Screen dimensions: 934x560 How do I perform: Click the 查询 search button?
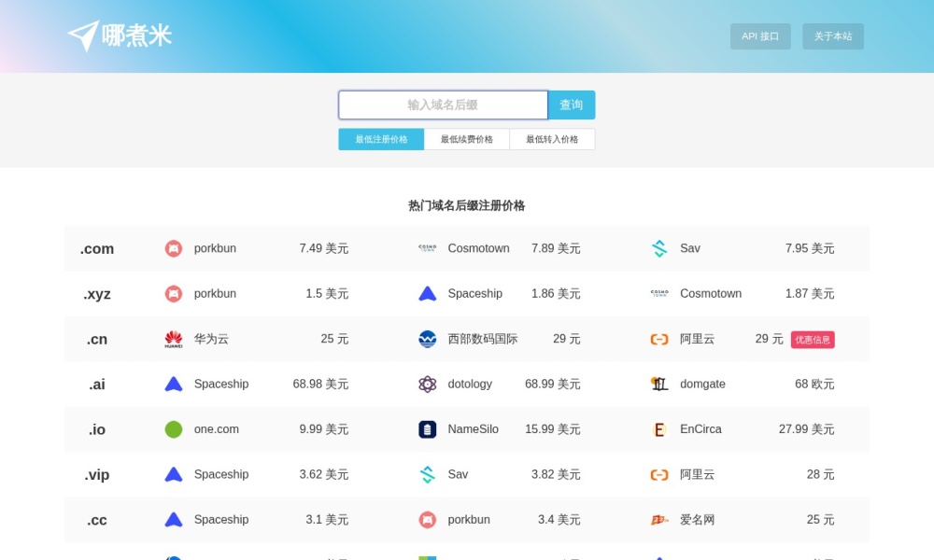point(572,105)
